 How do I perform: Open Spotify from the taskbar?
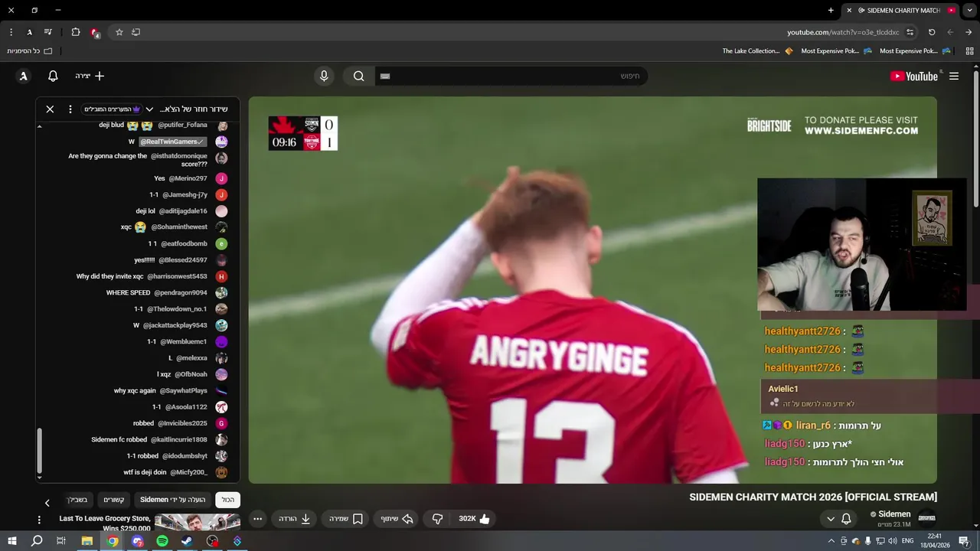(162, 541)
